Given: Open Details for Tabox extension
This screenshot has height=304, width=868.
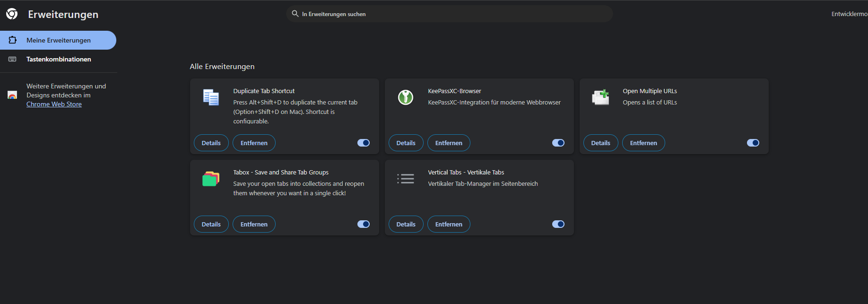Looking at the screenshot, I should pyautogui.click(x=211, y=224).
